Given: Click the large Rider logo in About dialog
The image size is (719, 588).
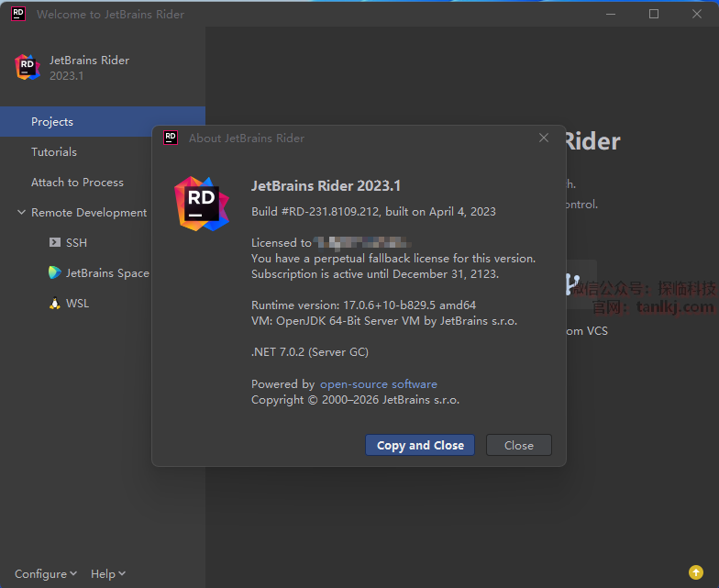Looking at the screenshot, I should [x=202, y=203].
